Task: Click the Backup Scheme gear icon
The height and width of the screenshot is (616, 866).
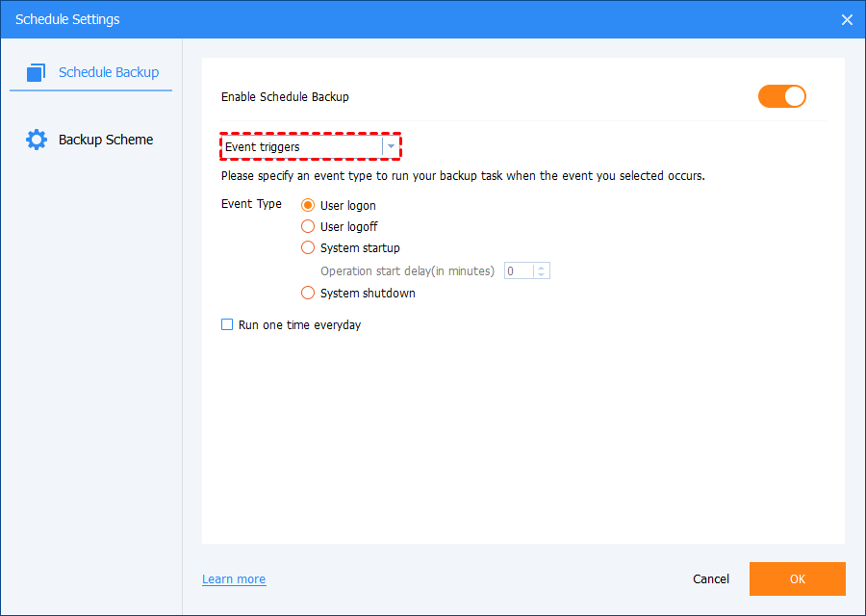Action: click(x=37, y=140)
